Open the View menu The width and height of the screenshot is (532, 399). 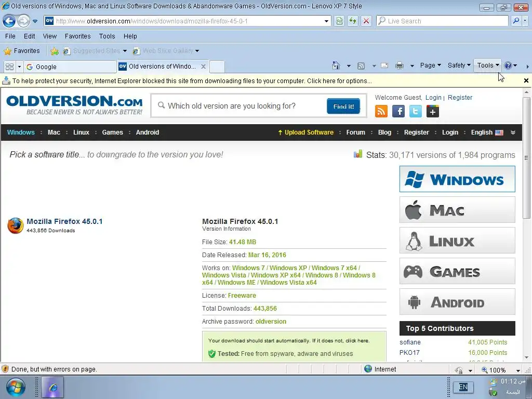coord(49,36)
